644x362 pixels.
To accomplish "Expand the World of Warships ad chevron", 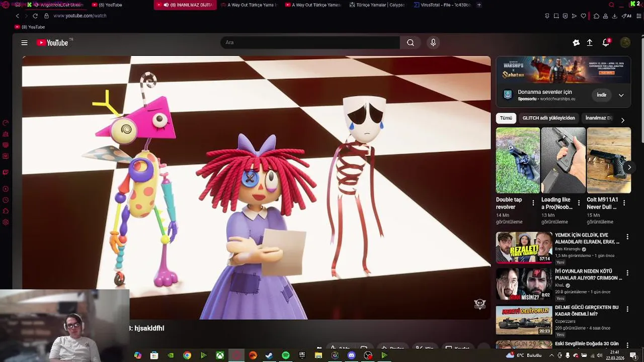I will click(621, 95).
